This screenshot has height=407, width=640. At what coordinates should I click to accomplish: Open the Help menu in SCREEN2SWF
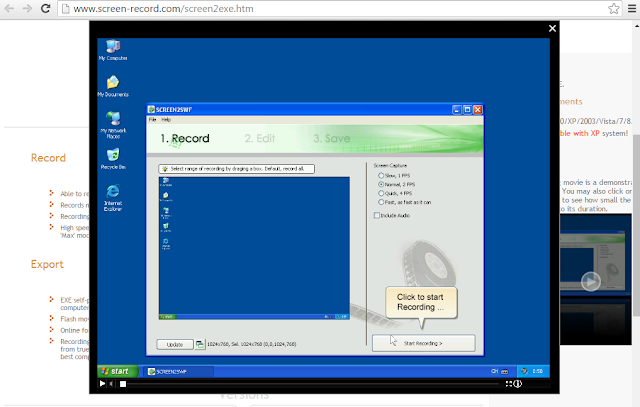166,120
